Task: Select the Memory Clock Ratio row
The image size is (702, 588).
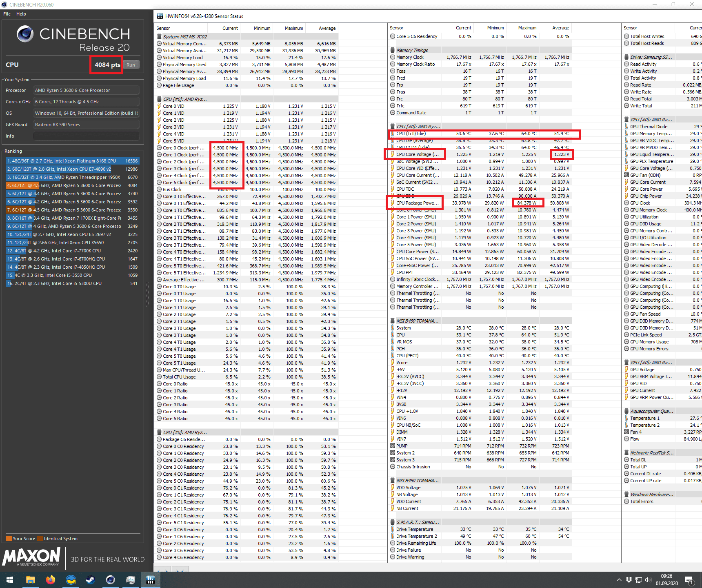Action: point(480,64)
